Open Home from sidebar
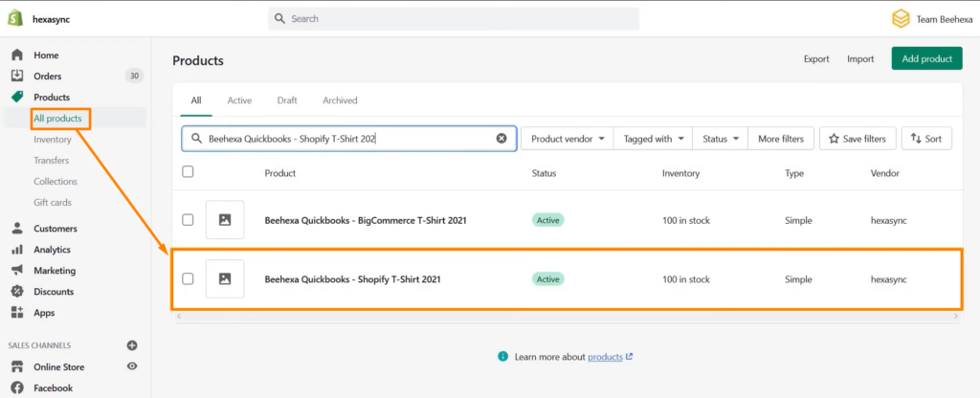Viewport: 980px width, 398px height. coord(46,55)
